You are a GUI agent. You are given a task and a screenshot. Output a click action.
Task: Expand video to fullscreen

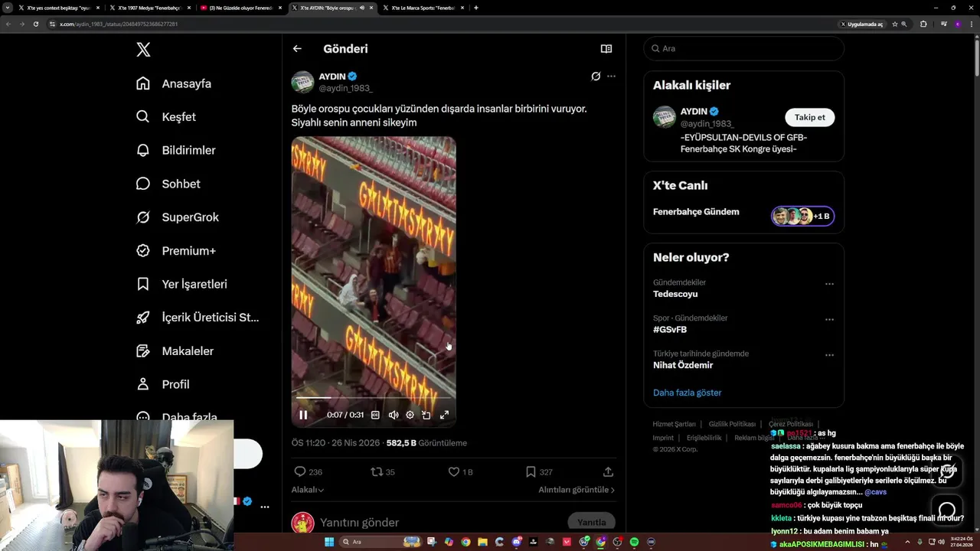(x=444, y=415)
